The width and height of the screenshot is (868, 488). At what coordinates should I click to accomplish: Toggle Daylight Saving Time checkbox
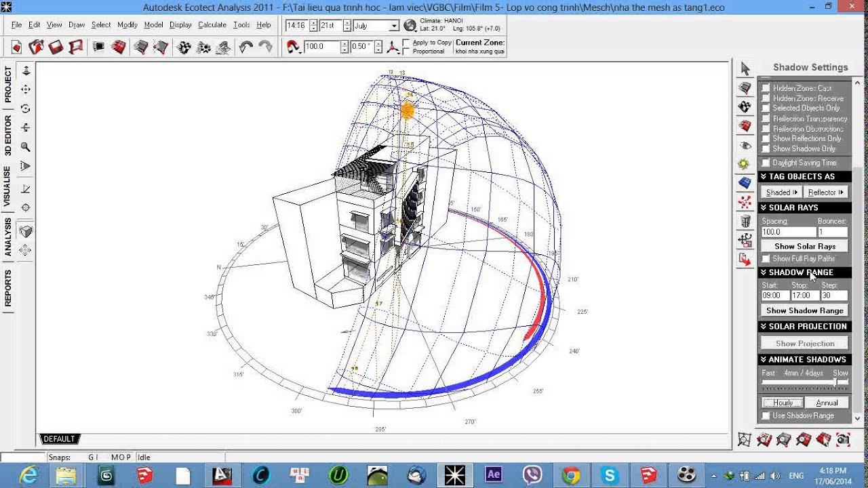pos(766,163)
